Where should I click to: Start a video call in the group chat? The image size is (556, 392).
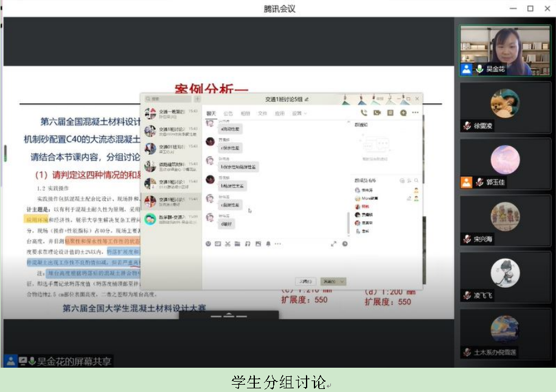pyautogui.click(x=377, y=112)
